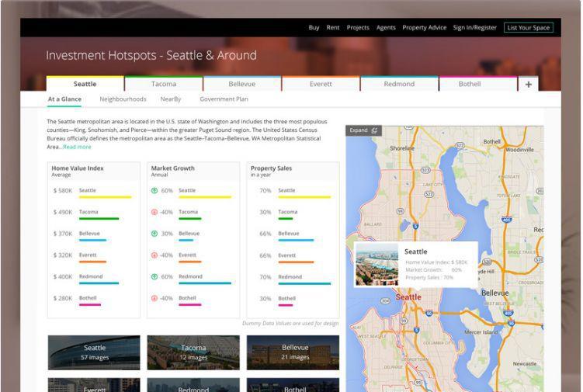The width and height of the screenshot is (583, 392).
Task: Click the red down arrow beside Bothell market growth
Action: 154,298
